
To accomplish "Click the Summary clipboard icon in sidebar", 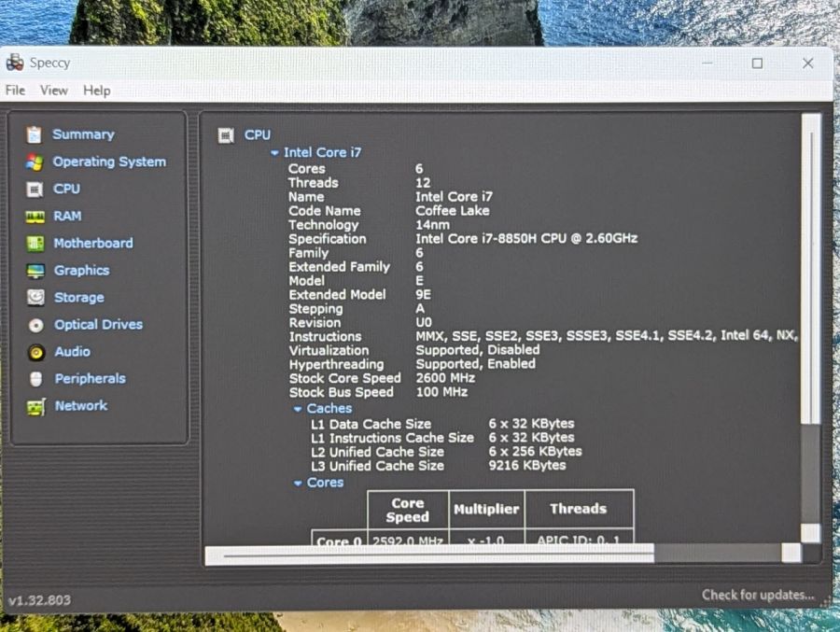I will pos(34,134).
